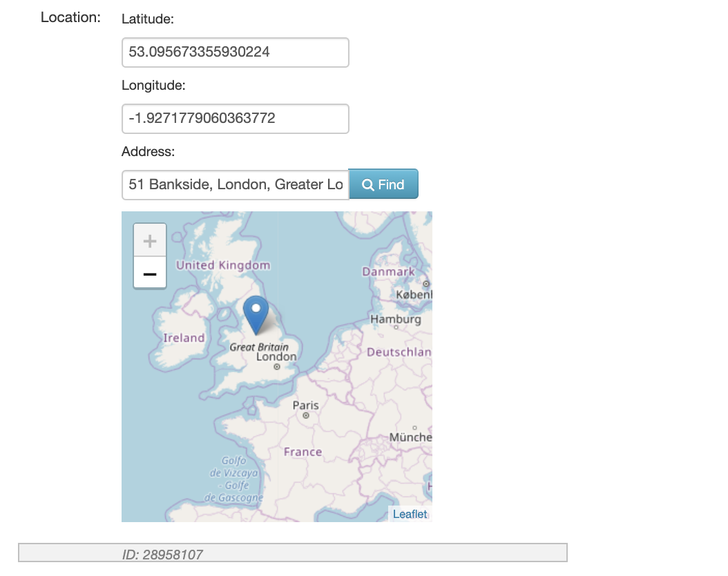
Task: Click the Hamburg label on the map
Action: [x=396, y=319]
